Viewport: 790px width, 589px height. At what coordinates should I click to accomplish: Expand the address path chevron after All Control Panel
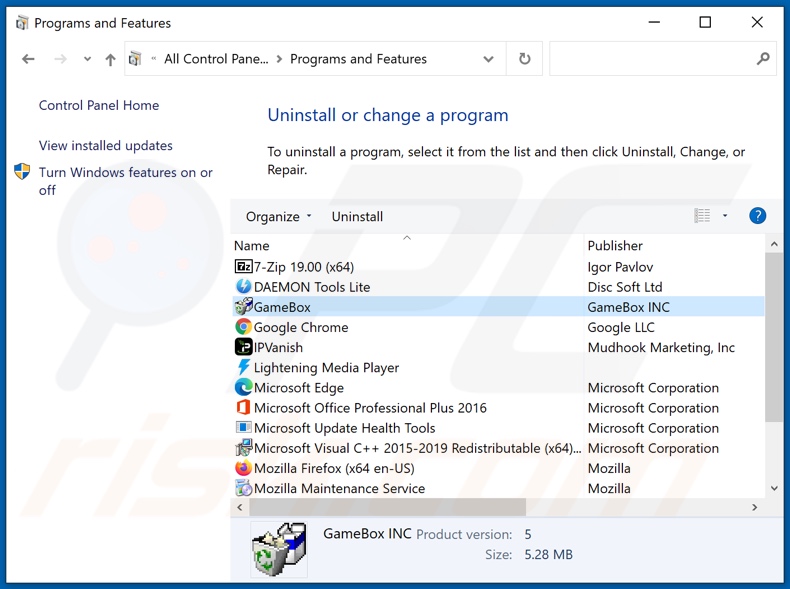(279, 59)
